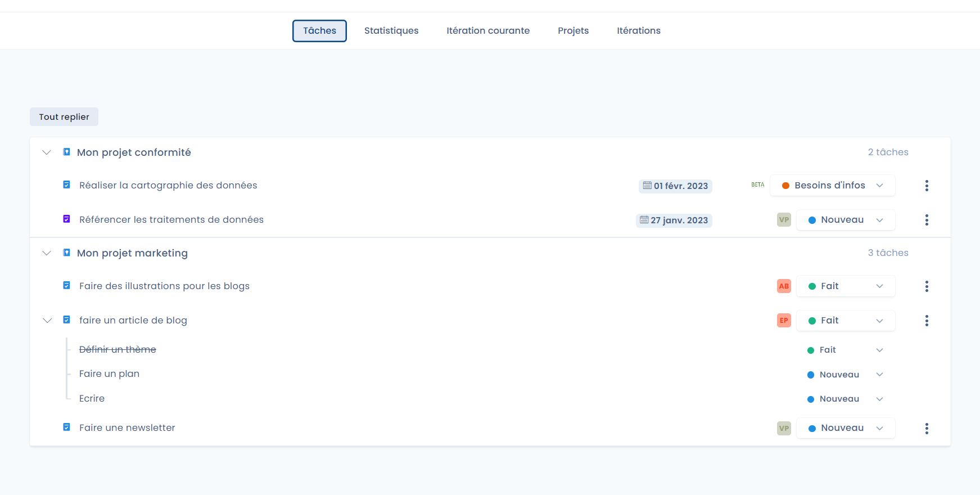Go to the Projets tab
The height and width of the screenshot is (495, 980).
pos(573,31)
